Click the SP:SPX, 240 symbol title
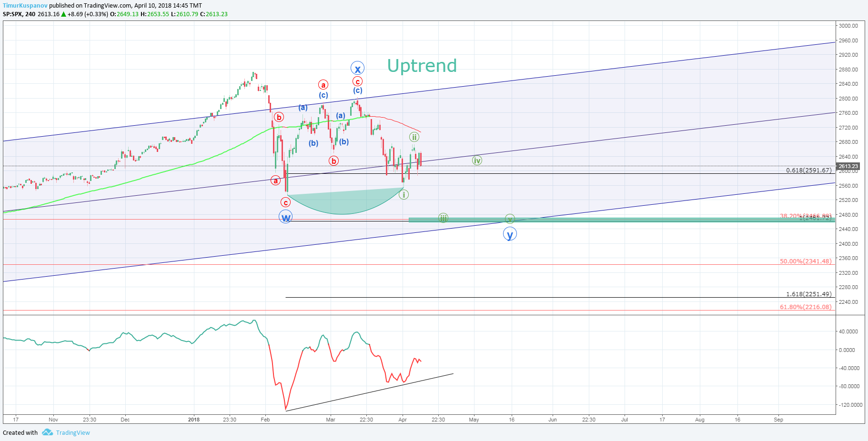This screenshot has height=441, width=868. (x=19, y=14)
